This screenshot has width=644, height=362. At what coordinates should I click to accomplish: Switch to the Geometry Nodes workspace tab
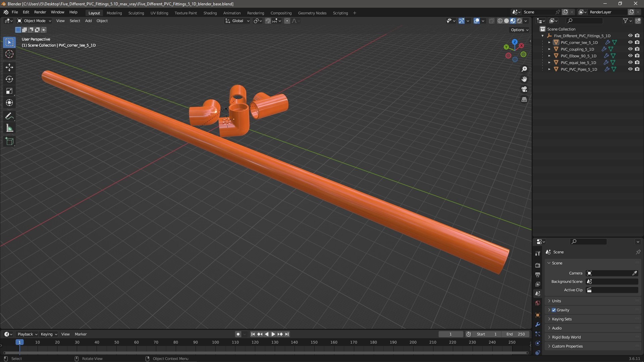coord(312,13)
